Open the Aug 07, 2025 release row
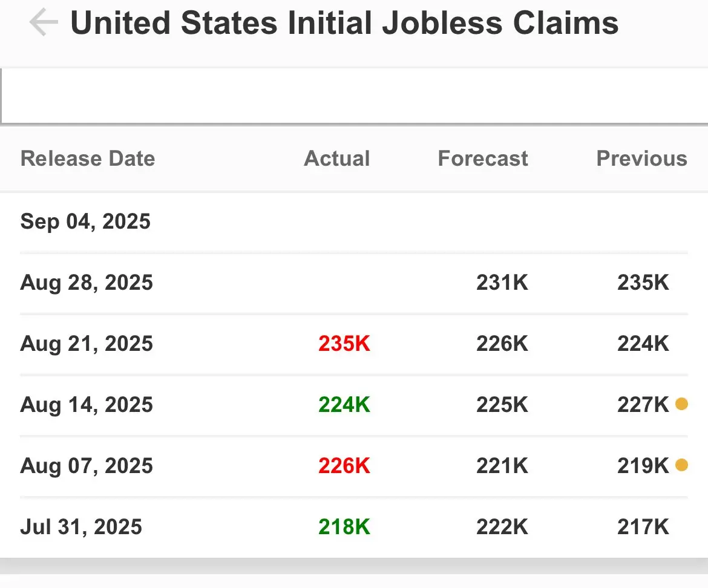708x588 pixels. pos(354,466)
